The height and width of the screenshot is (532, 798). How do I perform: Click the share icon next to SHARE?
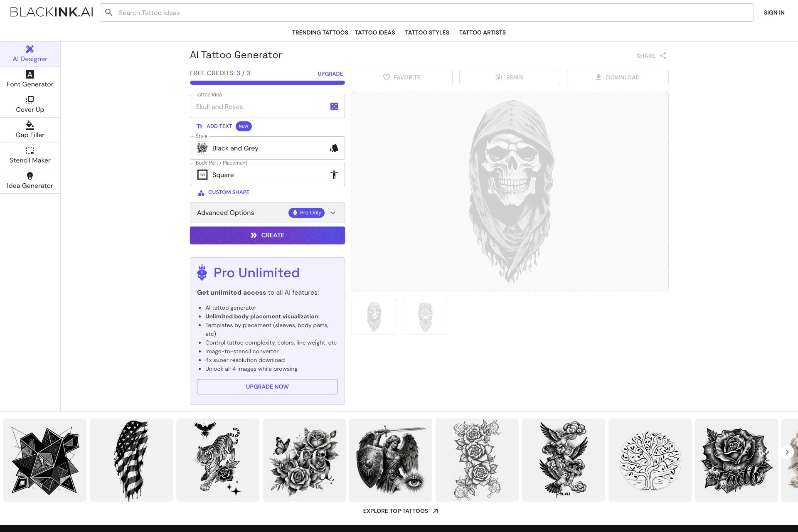(663, 56)
